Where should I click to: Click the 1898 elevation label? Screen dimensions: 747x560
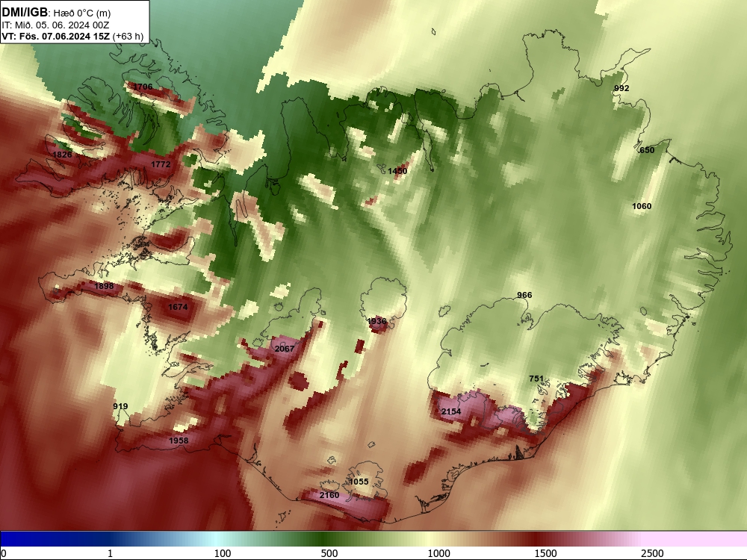(x=104, y=286)
